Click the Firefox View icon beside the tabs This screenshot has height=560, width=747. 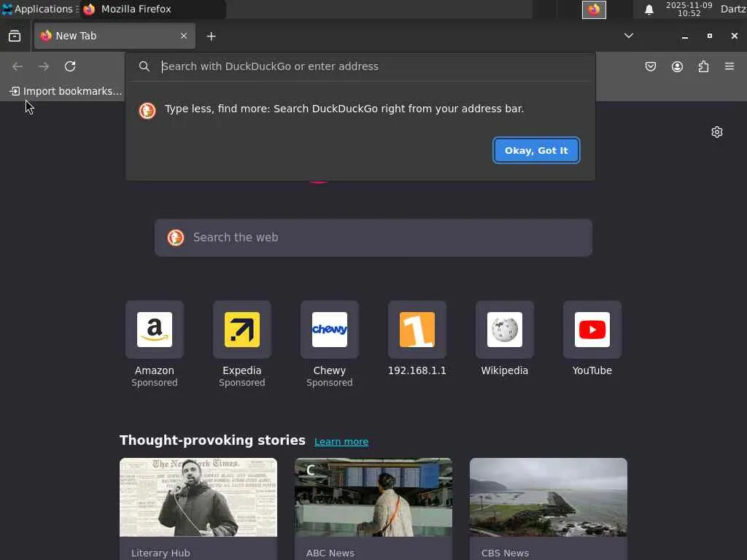tap(15, 36)
